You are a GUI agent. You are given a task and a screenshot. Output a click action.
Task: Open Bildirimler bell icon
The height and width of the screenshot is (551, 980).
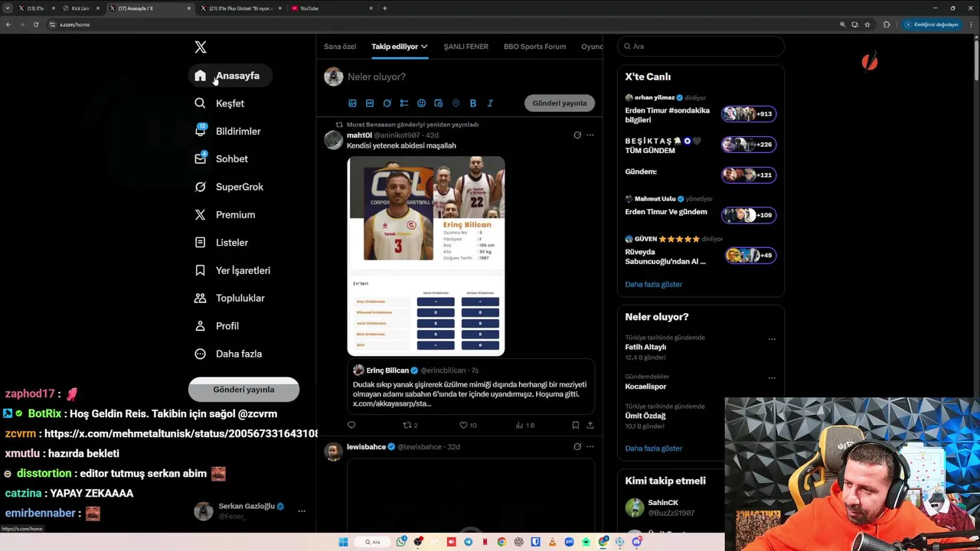point(200,131)
